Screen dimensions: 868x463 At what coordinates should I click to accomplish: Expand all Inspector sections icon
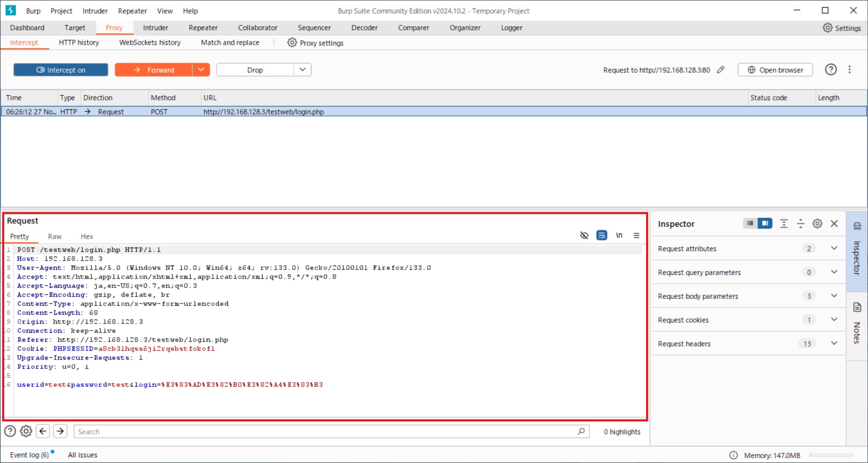tap(784, 223)
